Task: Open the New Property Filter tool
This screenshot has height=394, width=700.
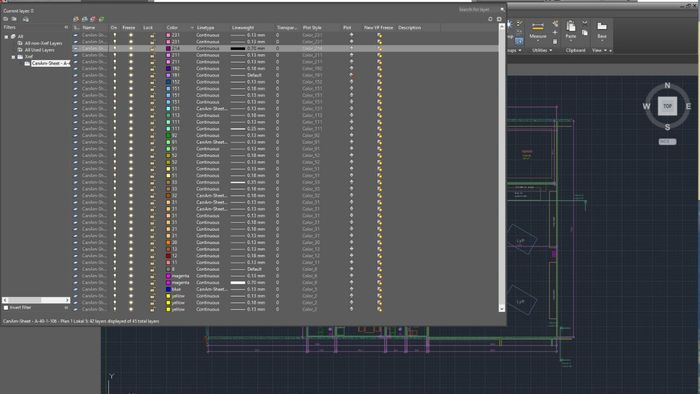Action: (5, 19)
